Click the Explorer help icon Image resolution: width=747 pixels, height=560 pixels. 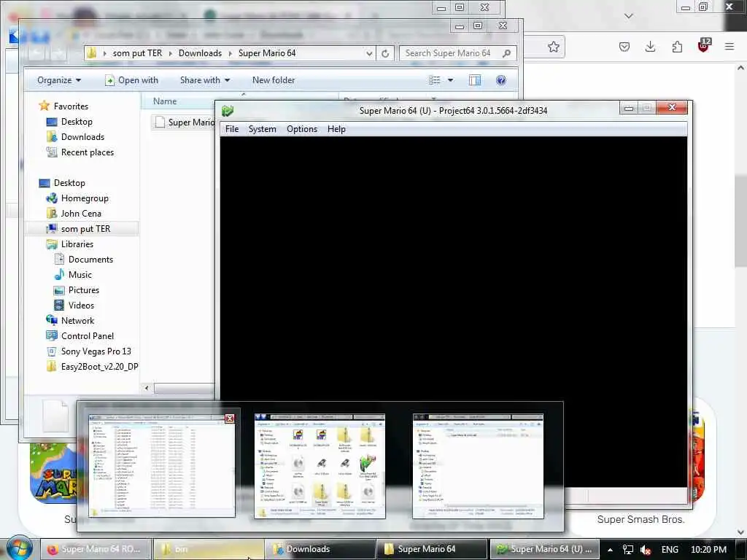(500, 80)
